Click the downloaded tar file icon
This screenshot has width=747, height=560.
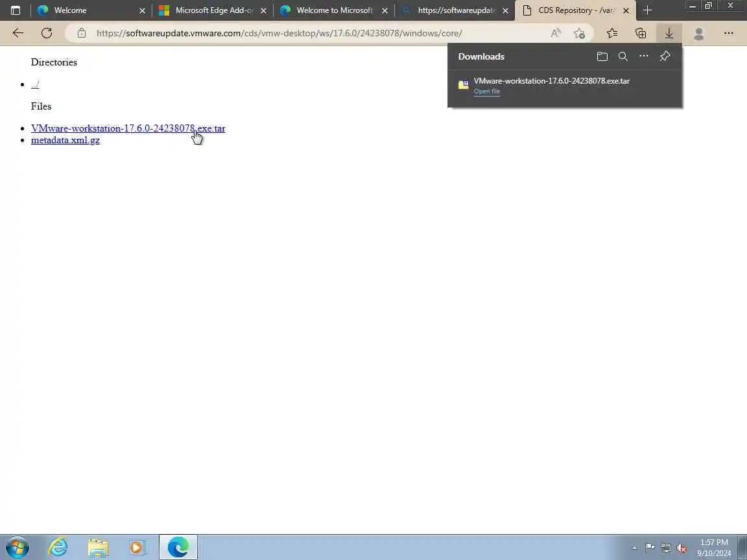[464, 85]
